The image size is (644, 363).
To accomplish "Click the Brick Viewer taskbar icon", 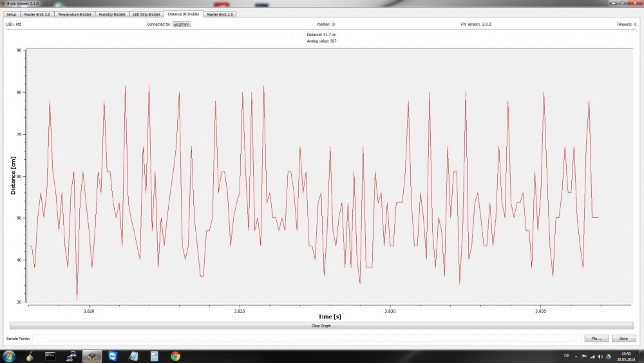I will tap(93, 356).
